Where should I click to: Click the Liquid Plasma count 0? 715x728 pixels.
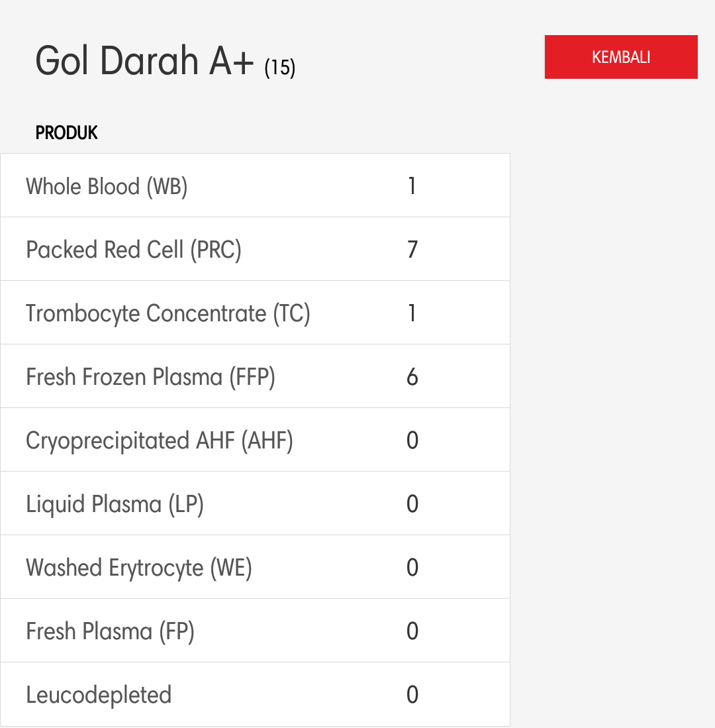[412, 503]
